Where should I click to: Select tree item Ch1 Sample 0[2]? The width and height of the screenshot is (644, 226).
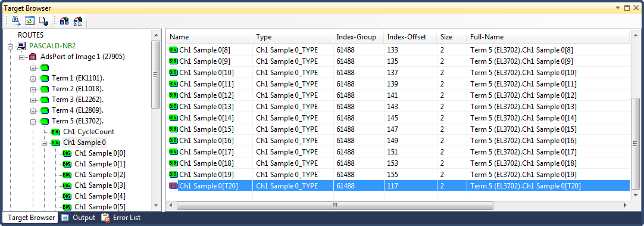[100, 175]
